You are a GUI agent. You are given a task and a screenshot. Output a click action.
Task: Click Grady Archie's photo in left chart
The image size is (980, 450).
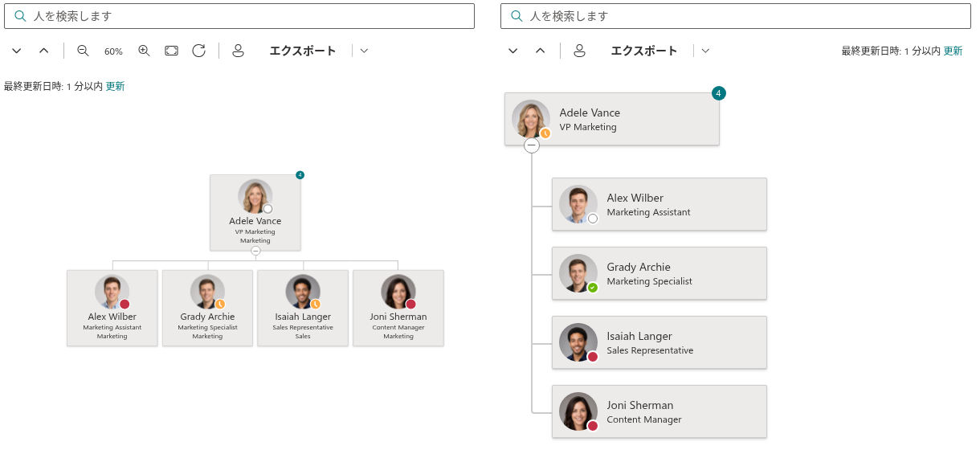click(207, 292)
